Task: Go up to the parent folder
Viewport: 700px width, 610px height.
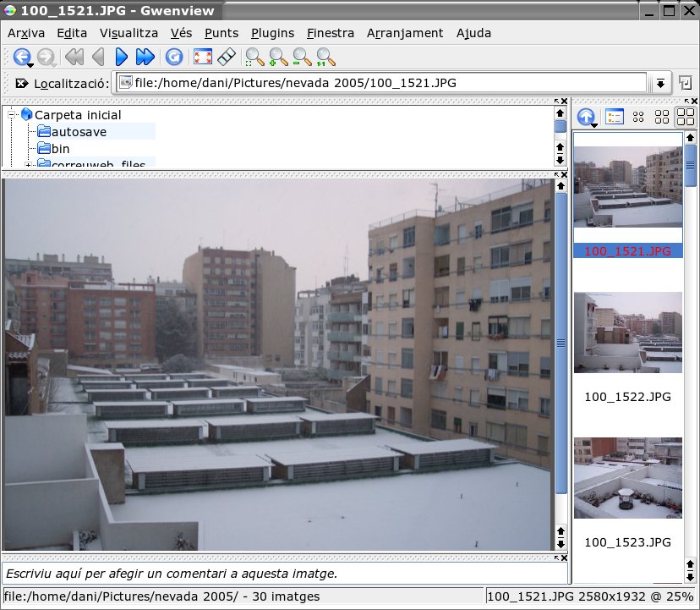Action: (586, 117)
